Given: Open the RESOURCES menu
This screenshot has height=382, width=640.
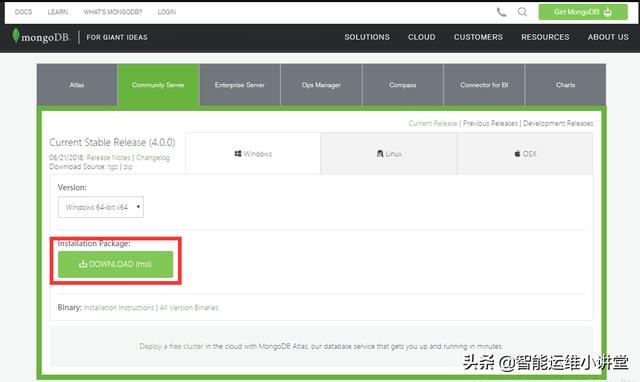Looking at the screenshot, I should [x=545, y=37].
